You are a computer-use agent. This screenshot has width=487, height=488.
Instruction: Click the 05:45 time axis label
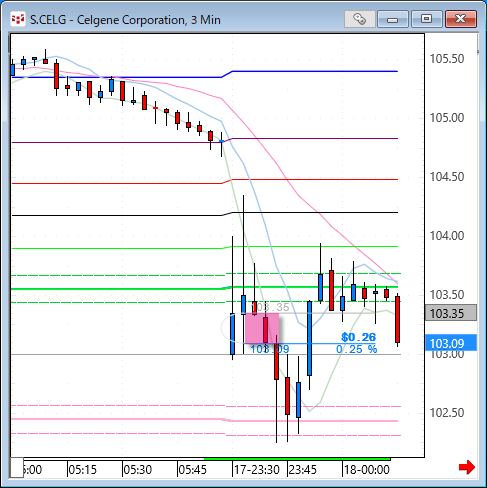tap(192, 470)
